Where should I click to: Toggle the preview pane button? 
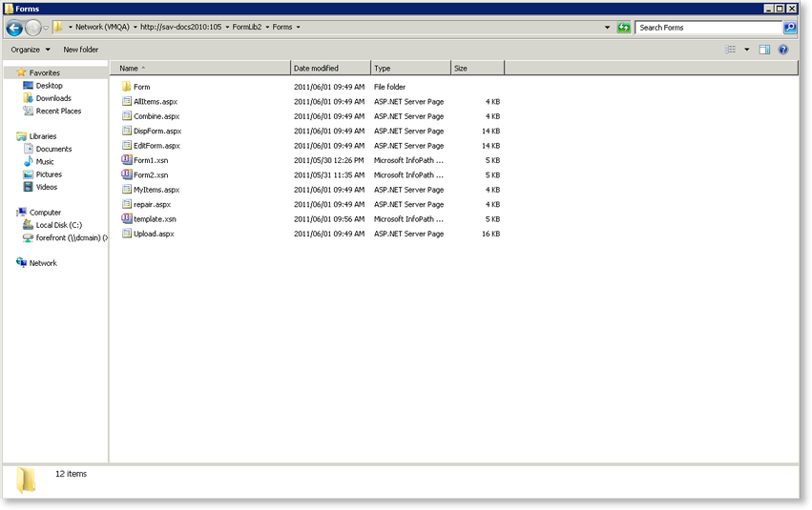764,50
